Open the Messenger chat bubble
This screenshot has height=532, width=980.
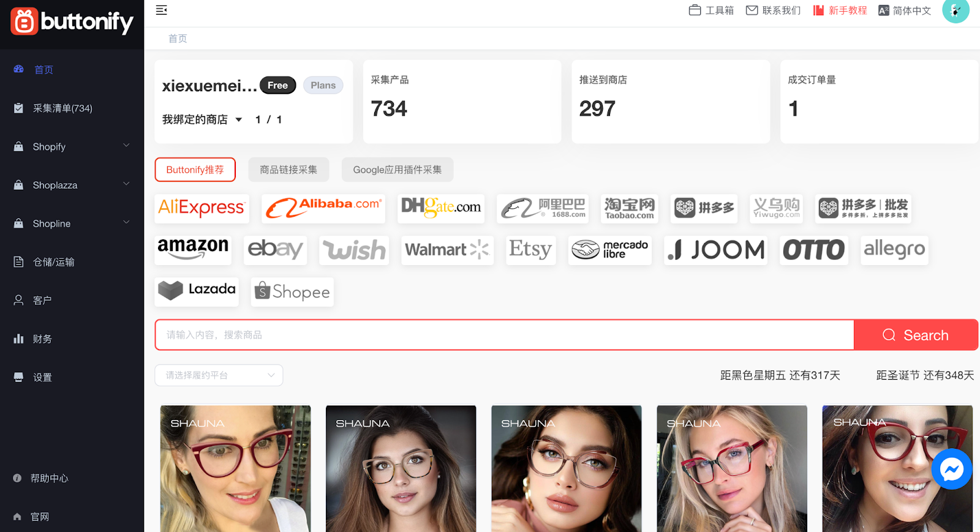[951, 470]
